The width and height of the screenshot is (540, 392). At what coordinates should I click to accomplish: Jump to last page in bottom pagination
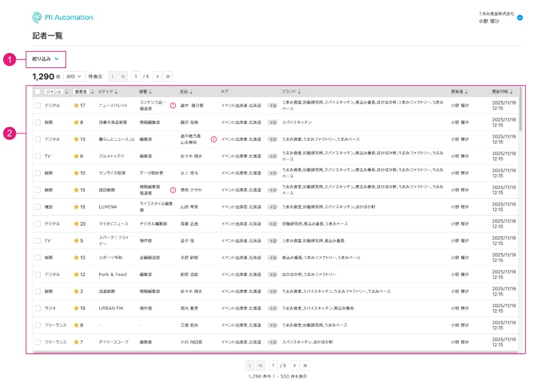point(305,366)
